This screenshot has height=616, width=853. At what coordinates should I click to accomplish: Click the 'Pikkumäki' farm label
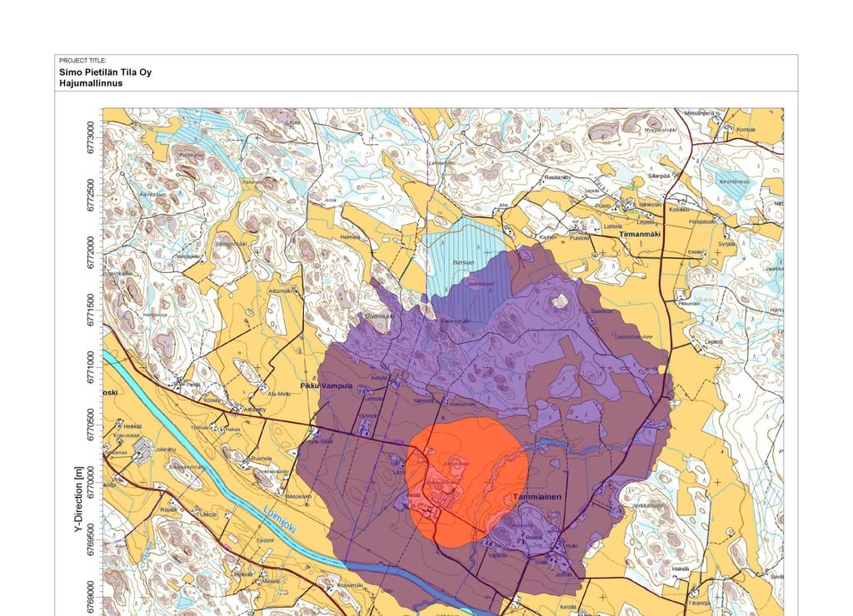(x=689, y=304)
